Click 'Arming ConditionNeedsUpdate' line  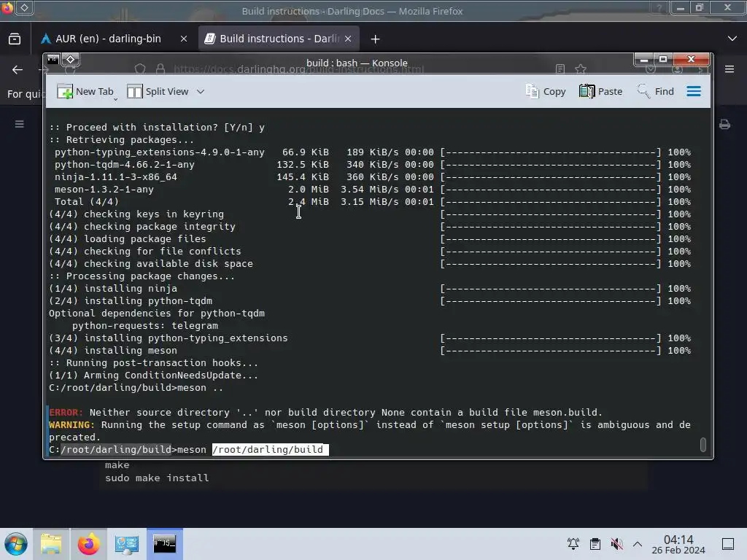(x=153, y=376)
